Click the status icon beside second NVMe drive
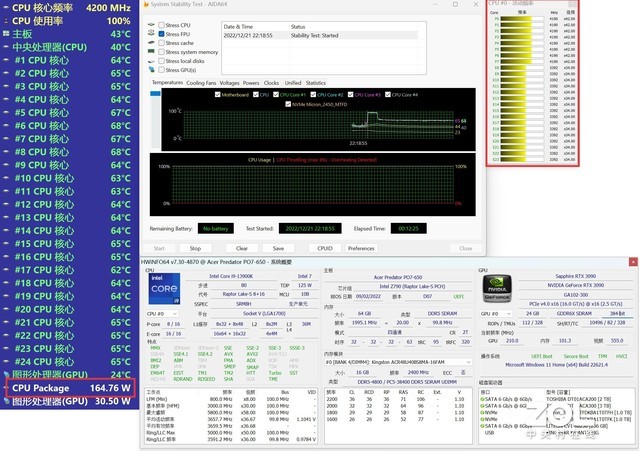The image size is (640, 451). click(482, 419)
